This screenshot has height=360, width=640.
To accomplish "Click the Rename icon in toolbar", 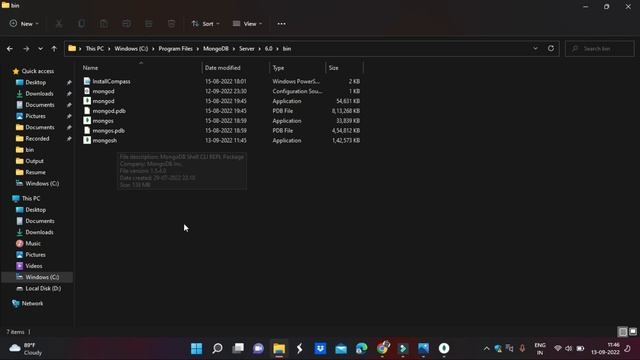I will click(x=127, y=24).
